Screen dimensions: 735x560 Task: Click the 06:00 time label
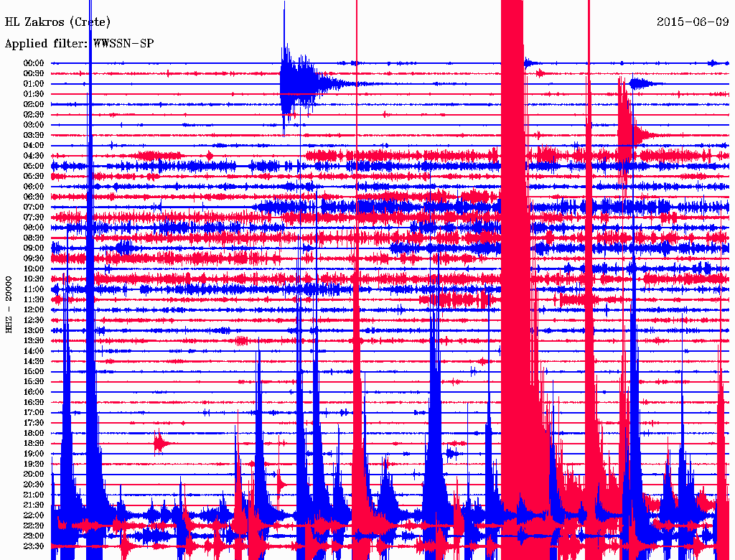tap(34, 186)
